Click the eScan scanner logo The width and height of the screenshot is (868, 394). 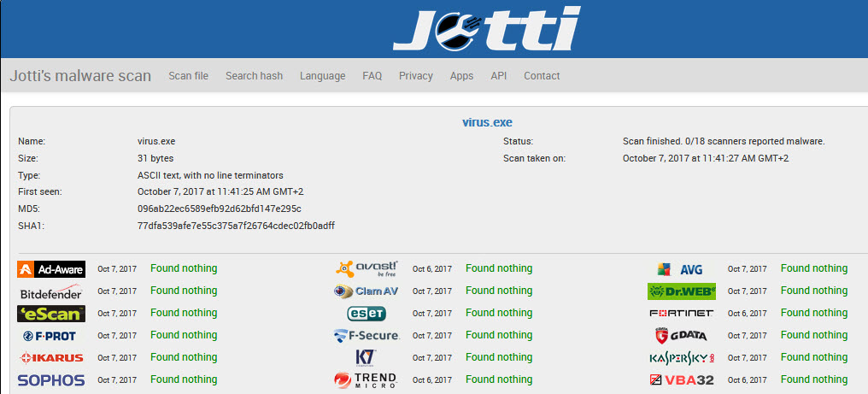pos(51,314)
